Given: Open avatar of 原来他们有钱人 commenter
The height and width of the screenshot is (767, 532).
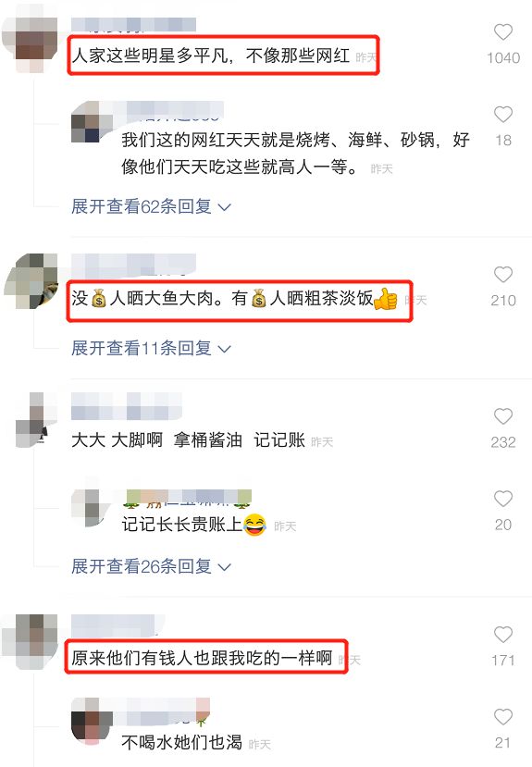Looking at the screenshot, I should pyautogui.click(x=31, y=642).
